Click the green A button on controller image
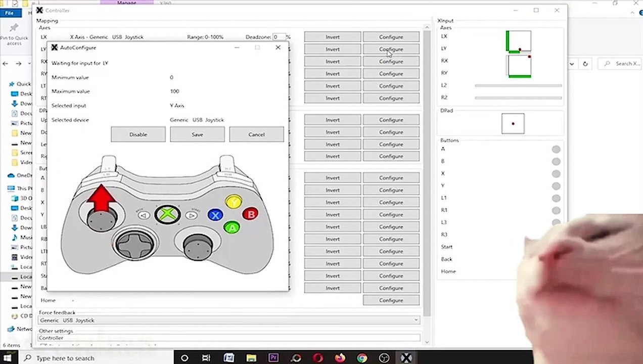This screenshot has width=643, height=364. click(x=232, y=228)
